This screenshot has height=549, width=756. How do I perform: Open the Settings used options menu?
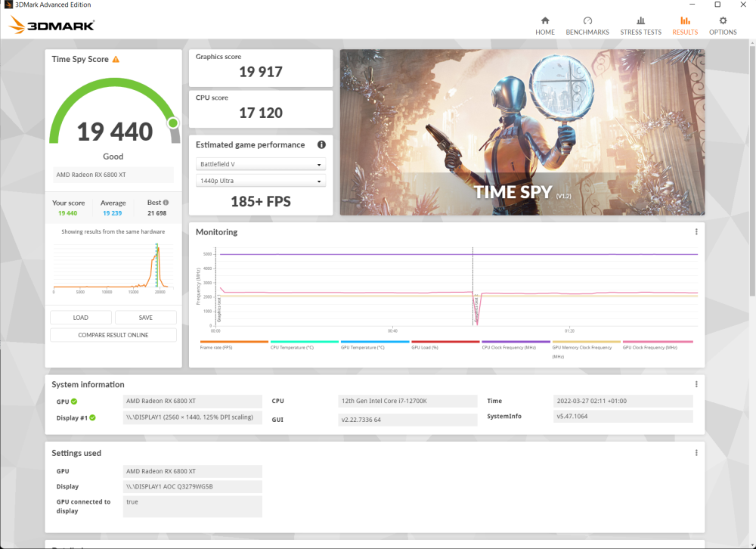(696, 453)
